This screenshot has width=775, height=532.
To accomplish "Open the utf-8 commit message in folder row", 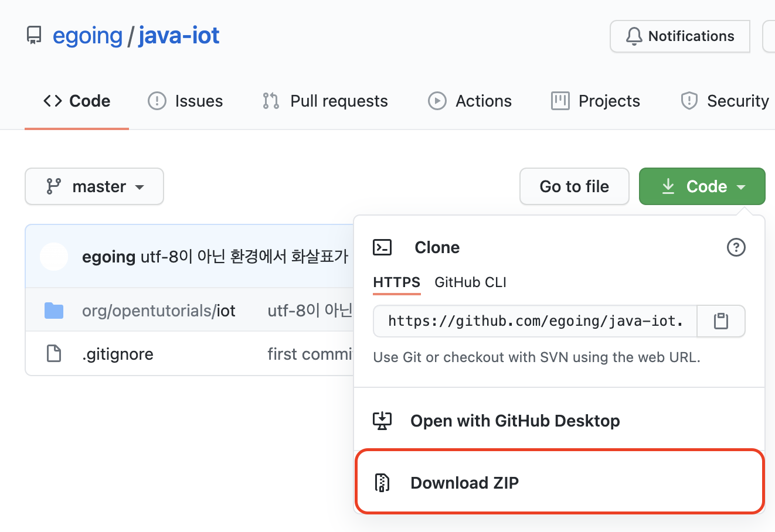I will (310, 311).
